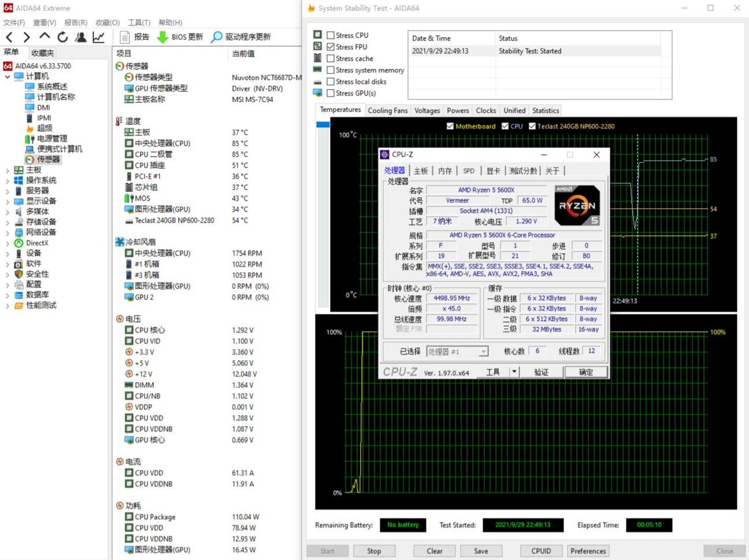
Task: Enable Stress GPU(s) checkbox
Action: (331, 93)
